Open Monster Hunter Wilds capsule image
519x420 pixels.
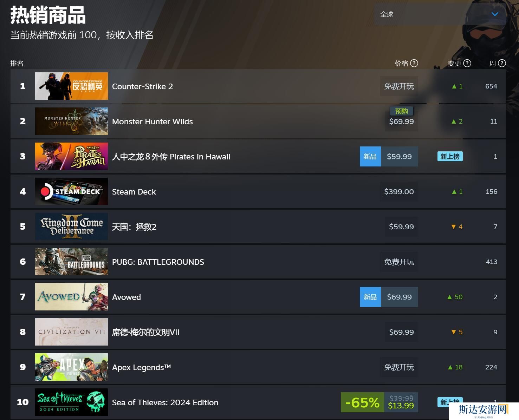pos(71,121)
